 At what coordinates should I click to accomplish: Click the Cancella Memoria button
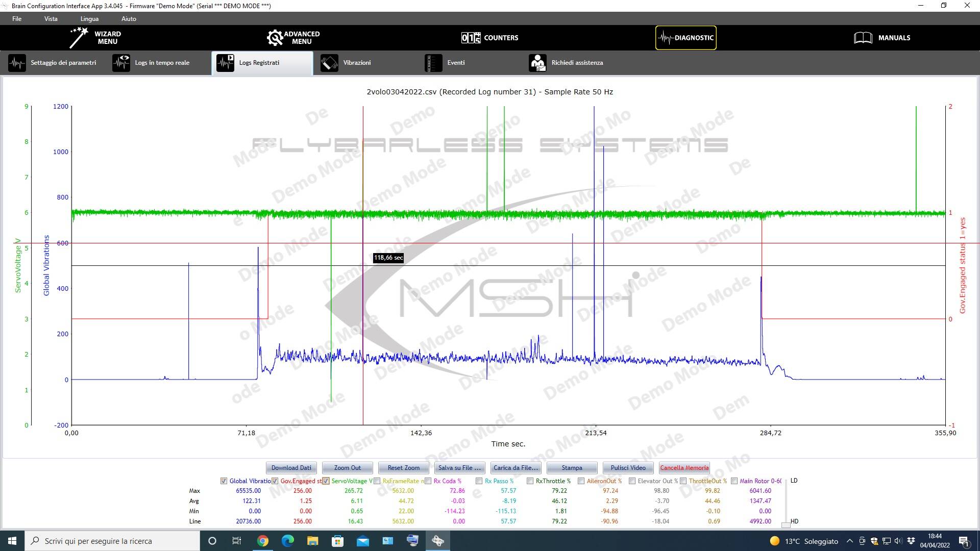click(x=684, y=468)
